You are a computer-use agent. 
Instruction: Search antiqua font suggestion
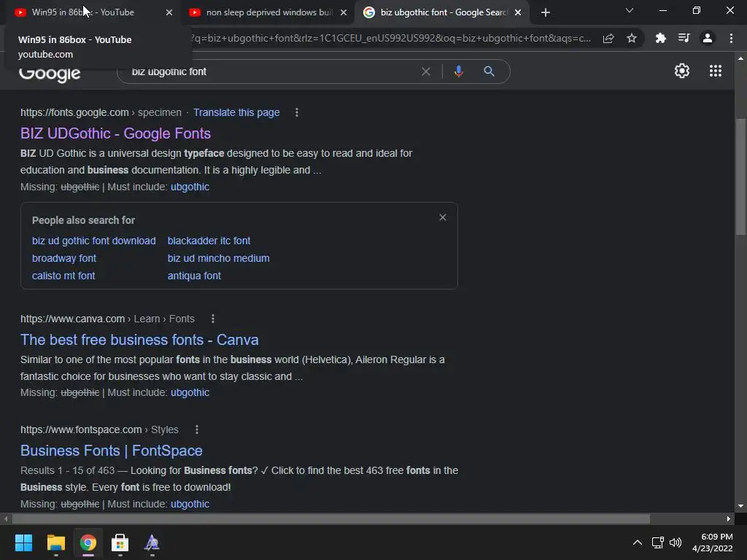click(x=194, y=276)
